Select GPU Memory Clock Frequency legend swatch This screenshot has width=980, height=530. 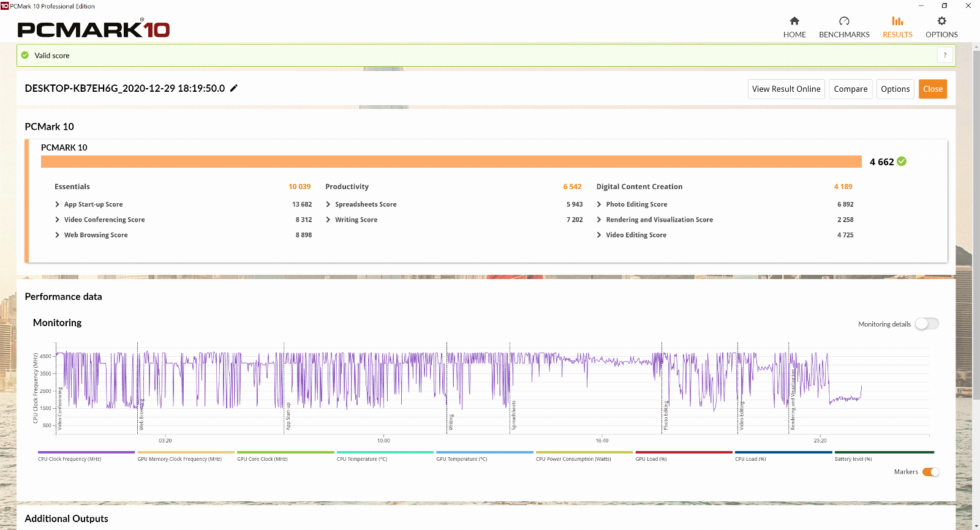[186, 452]
